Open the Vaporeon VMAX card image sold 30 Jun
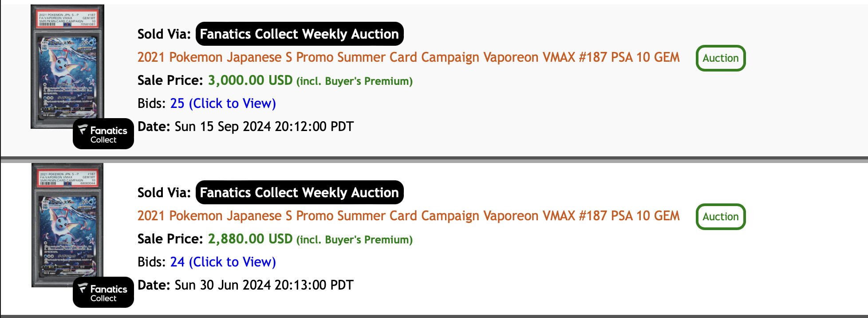The image size is (868, 318). pyautogui.click(x=67, y=225)
